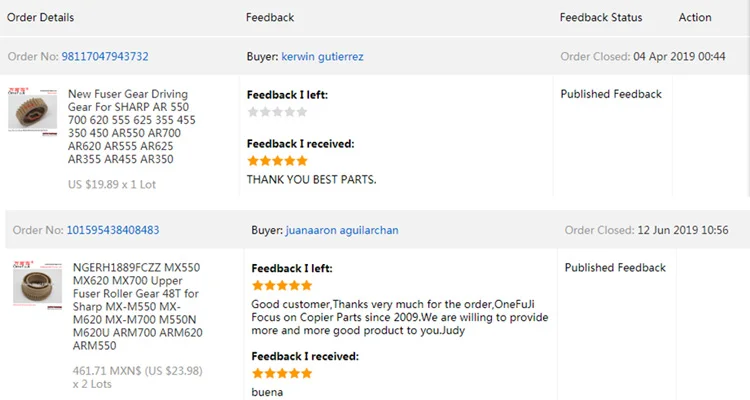Click Published Feedback status for first order
Image resolution: width=750 pixels, height=400 pixels.
point(611,94)
